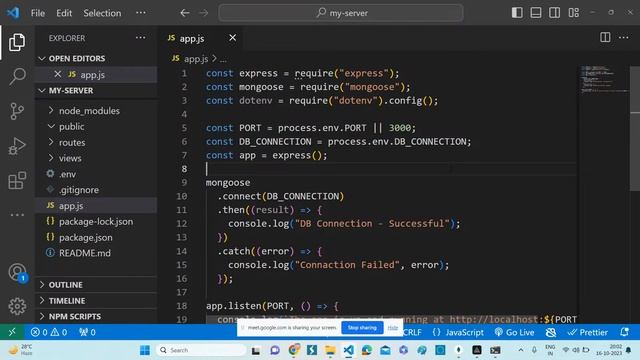Open the Source Control view
The image size is (640, 360).
click(17, 111)
